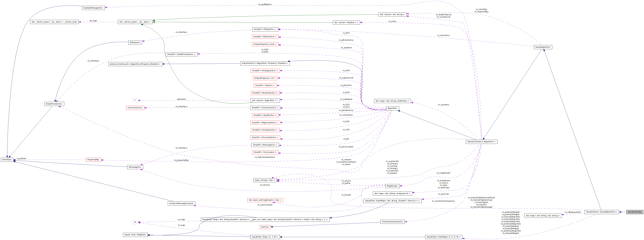Select the IService class box
Screen dimensions: 644x240
pos(266,227)
